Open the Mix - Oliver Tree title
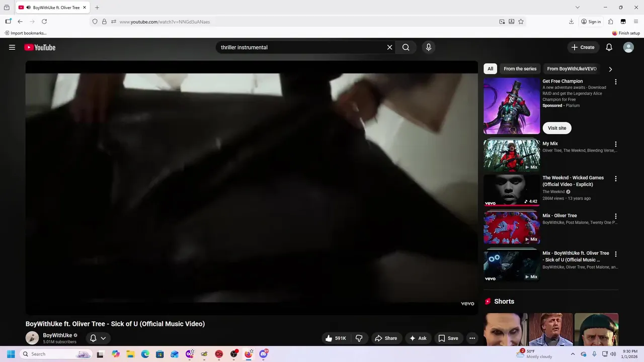Image resolution: width=644 pixels, height=362 pixels. [559, 216]
